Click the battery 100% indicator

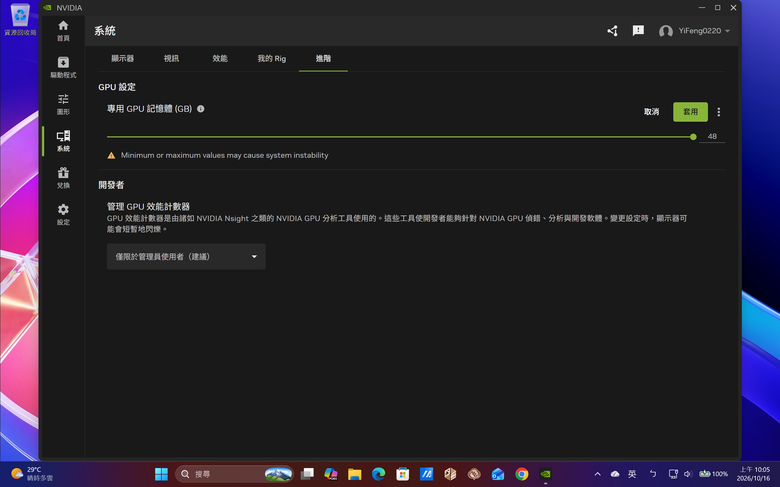click(713, 474)
